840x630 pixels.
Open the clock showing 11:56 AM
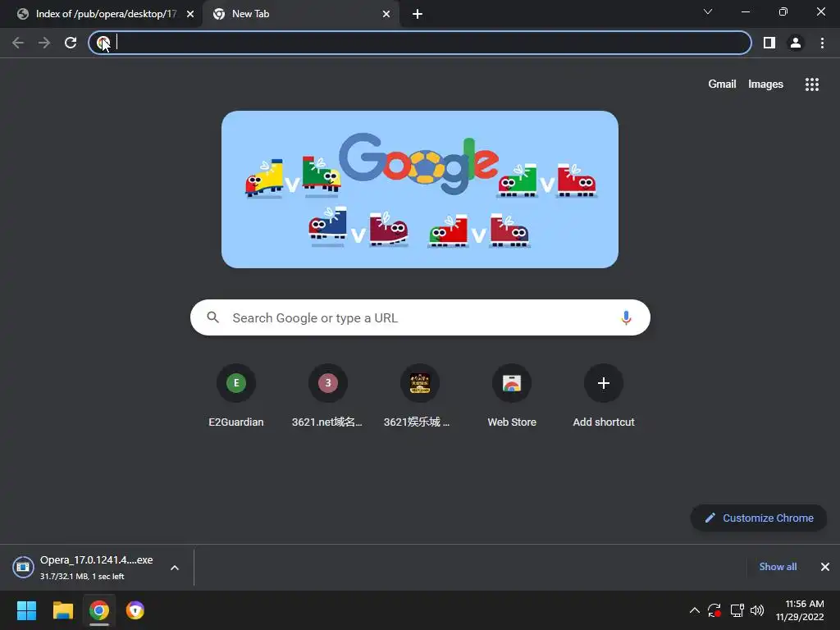click(x=800, y=610)
